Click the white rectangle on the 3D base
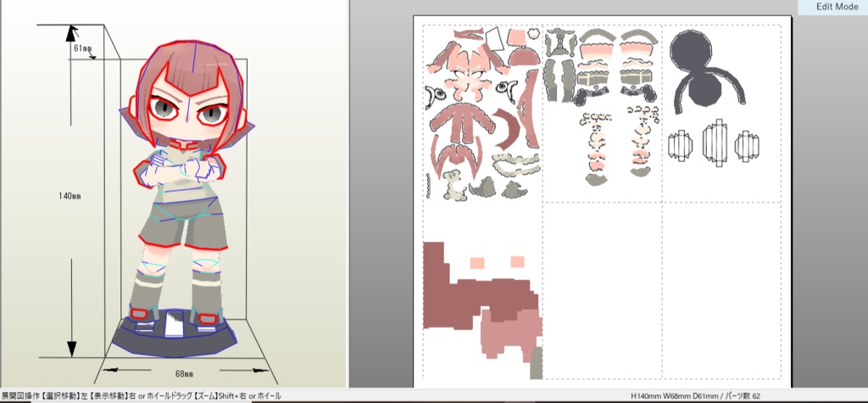This screenshot has width=868, height=403. click(x=174, y=324)
